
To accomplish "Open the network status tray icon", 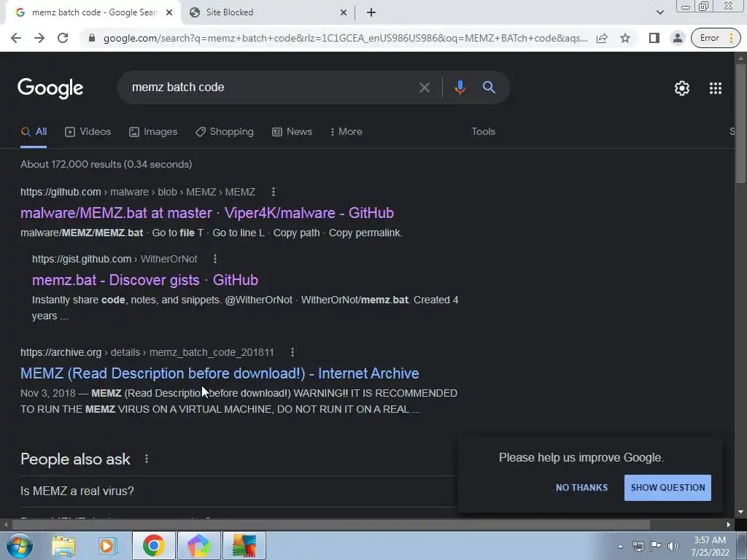I will 638,546.
